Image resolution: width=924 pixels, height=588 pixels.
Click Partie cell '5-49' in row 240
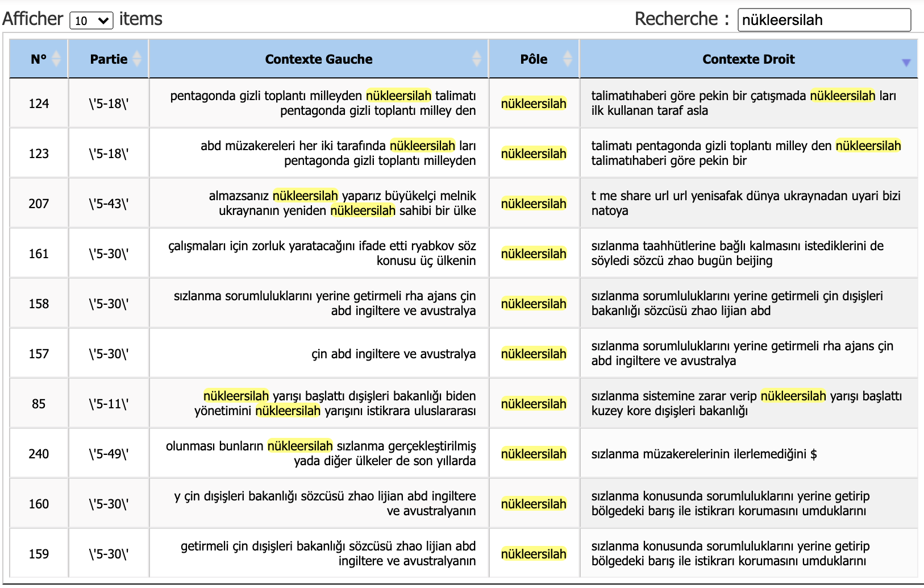(109, 454)
